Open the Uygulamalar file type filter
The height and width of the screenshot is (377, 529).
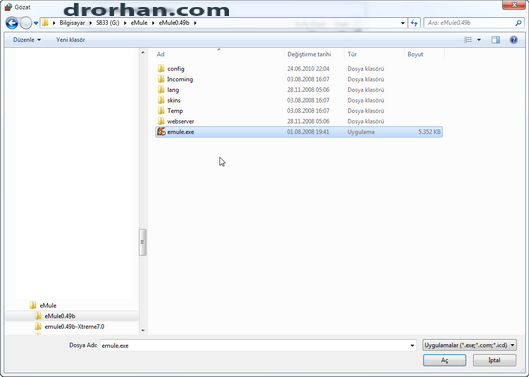(x=469, y=345)
